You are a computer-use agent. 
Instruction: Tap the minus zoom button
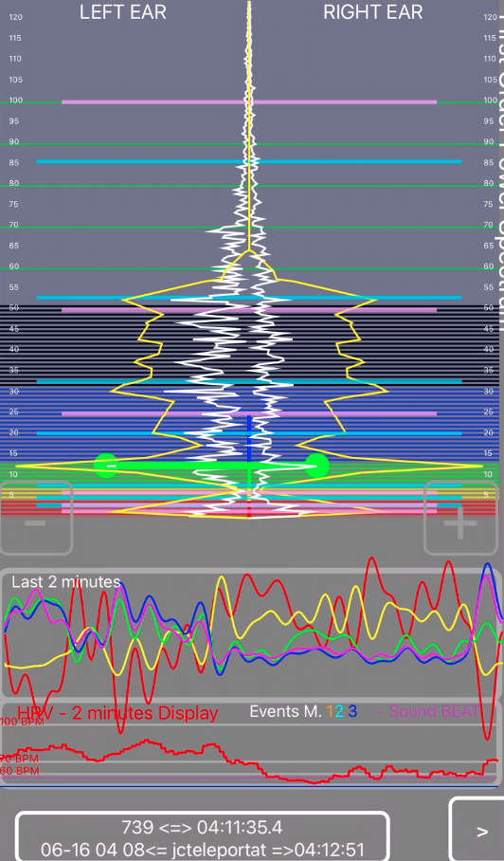tap(36, 518)
